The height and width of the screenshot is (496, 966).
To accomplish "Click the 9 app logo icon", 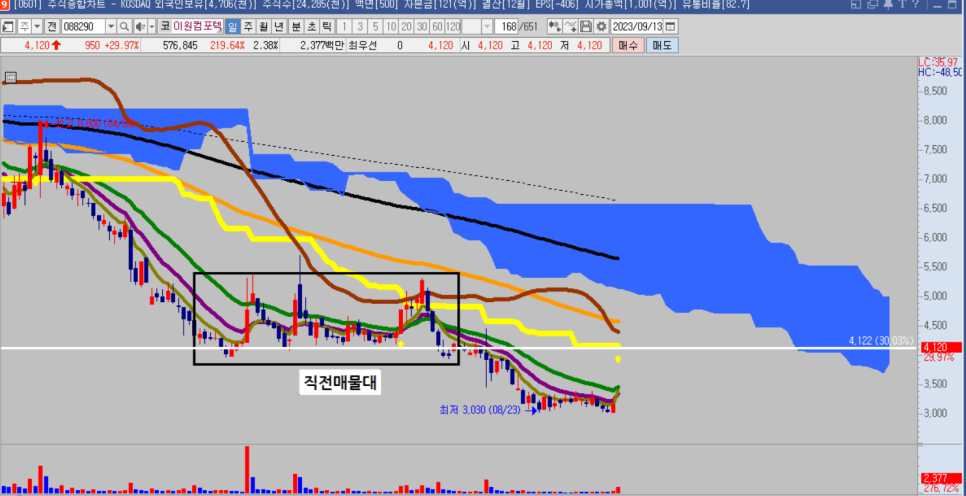I will tap(4, 5).
